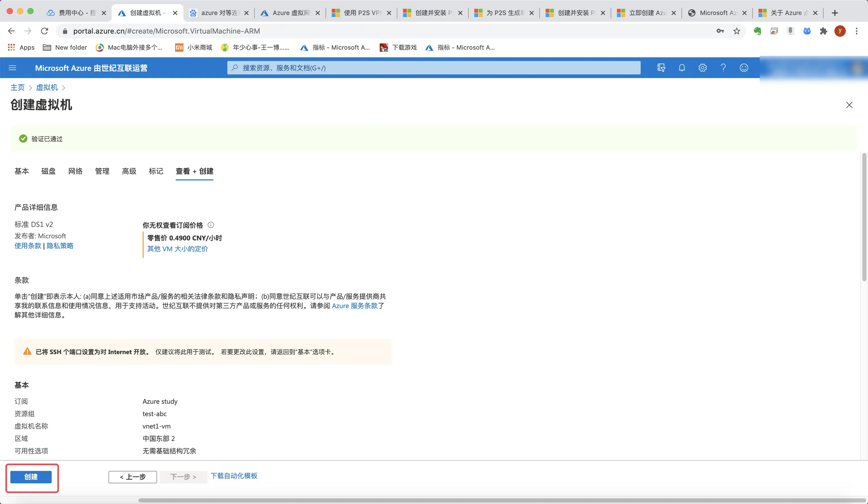This screenshot has height=504, width=868.
Task: Switch to the 磁盘 tab
Action: [x=48, y=171]
